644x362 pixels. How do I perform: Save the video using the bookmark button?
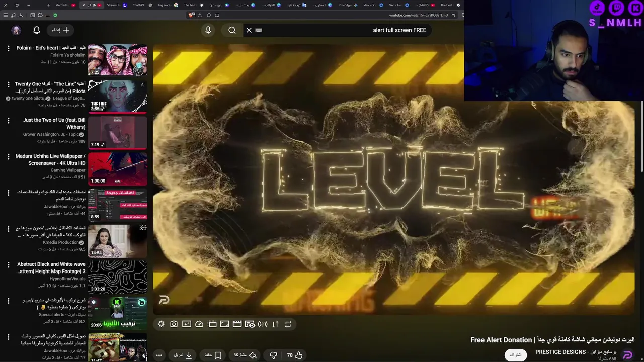click(x=213, y=355)
